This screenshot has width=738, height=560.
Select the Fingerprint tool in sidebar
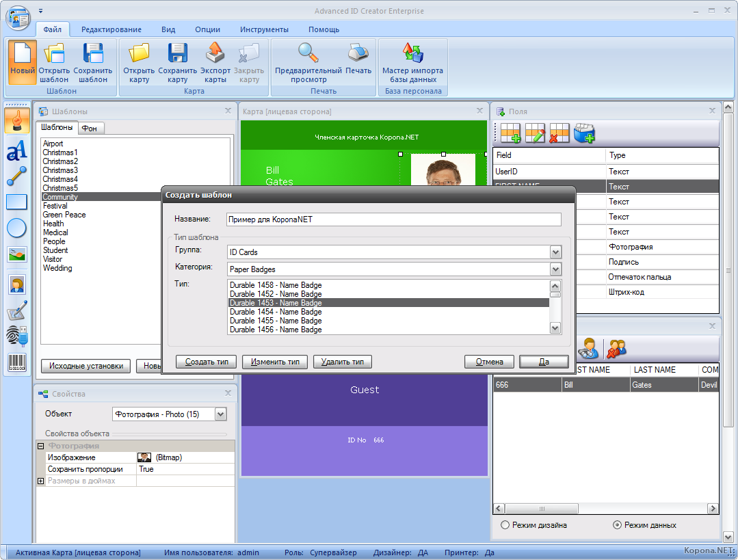click(16, 335)
